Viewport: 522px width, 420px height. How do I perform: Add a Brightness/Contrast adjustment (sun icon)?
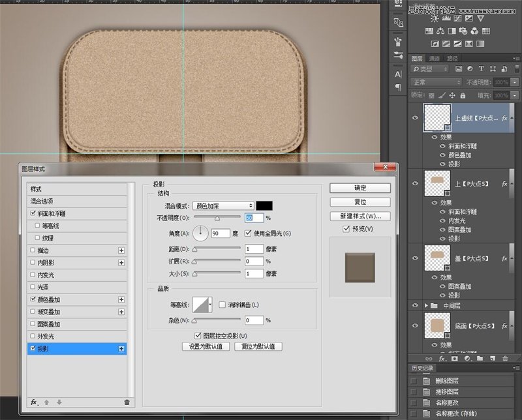pyautogui.click(x=435, y=19)
